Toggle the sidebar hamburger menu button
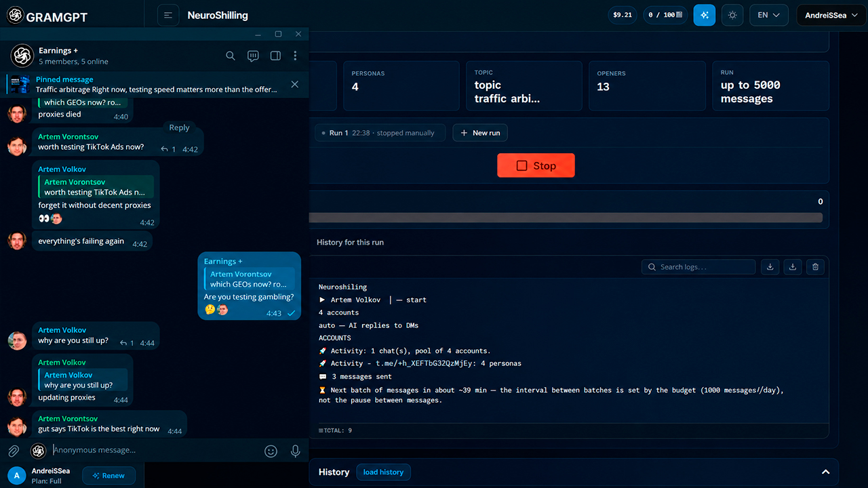 [x=167, y=15]
